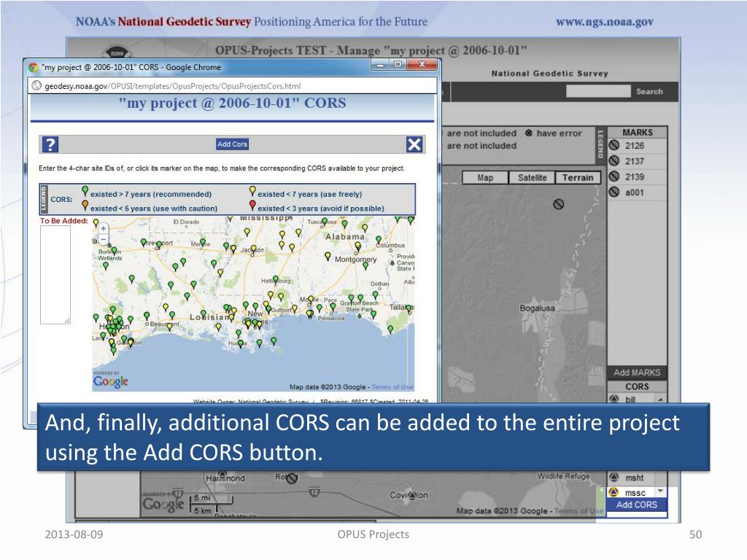This screenshot has width=747, height=560.
Task: Select the marker on the Hattiesburg label
Action: pyautogui.click(x=275, y=280)
